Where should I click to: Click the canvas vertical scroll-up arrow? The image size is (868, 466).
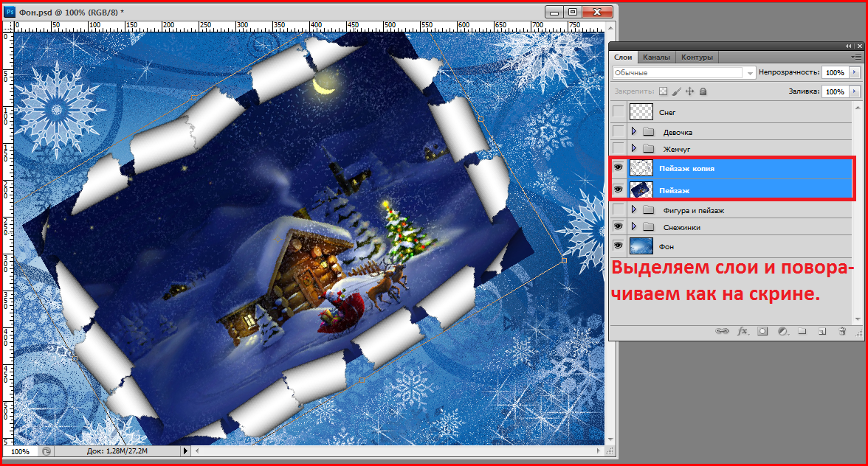(611, 27)
